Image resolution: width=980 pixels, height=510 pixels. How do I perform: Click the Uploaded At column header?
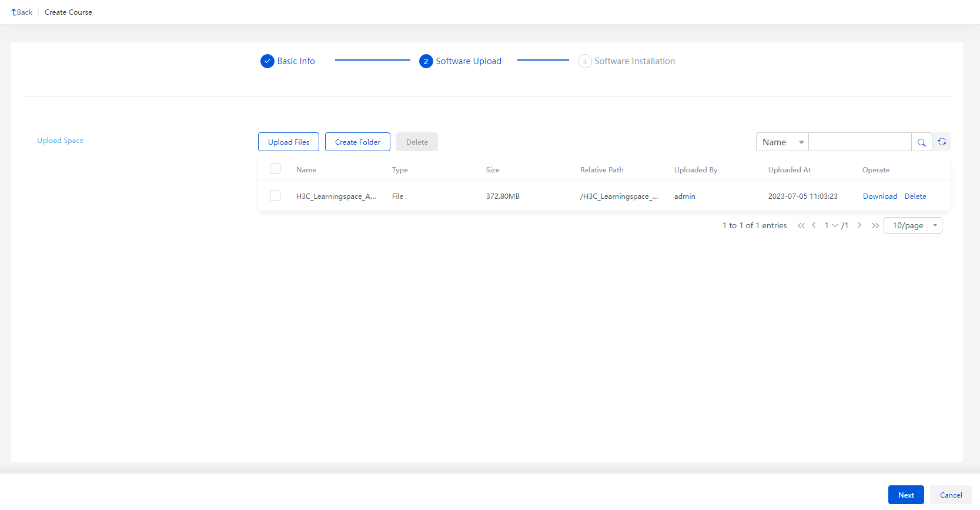(x=790, y=170)
